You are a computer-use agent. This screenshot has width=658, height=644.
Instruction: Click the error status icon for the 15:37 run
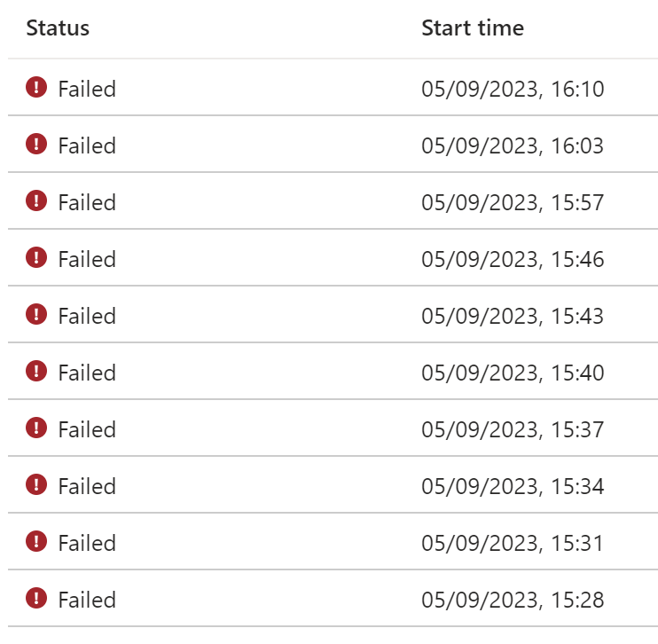pyautogui.click(x=36, y=428)
